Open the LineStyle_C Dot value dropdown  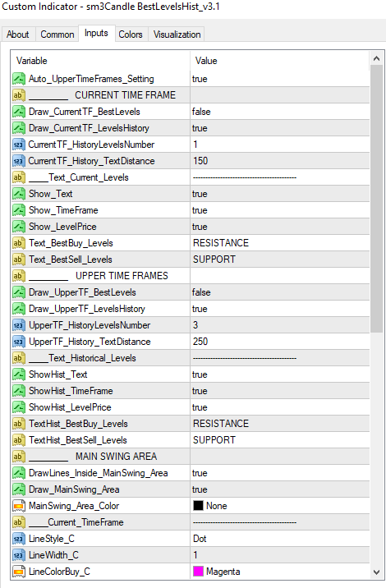pyautogui.click(x=279, y=539)
